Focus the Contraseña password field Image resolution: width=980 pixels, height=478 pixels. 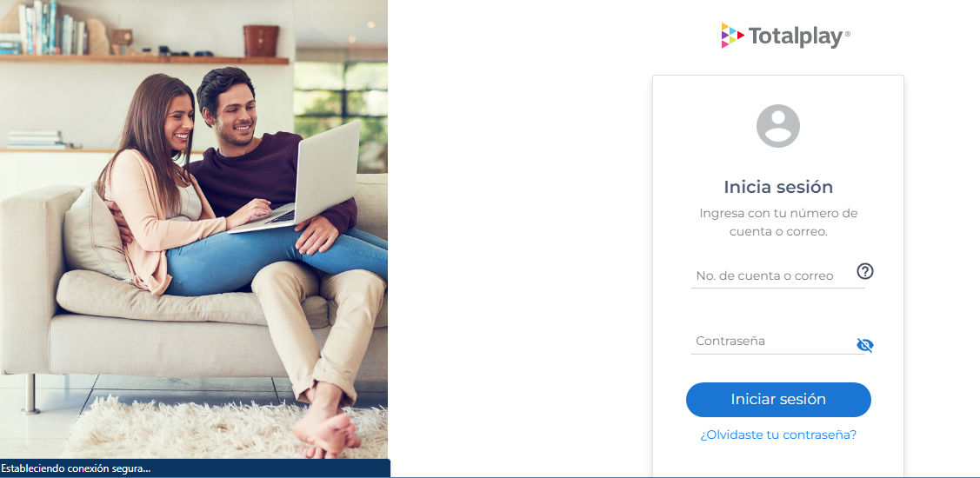click(x=778, y=342)
